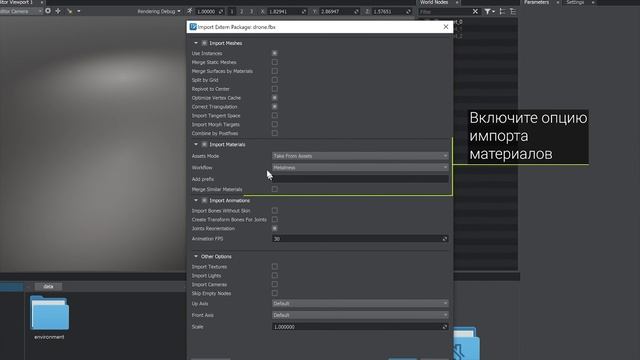Switch to the Editor Viewport 1 tab
Viewport: 640px width, 360px height.
16,2
